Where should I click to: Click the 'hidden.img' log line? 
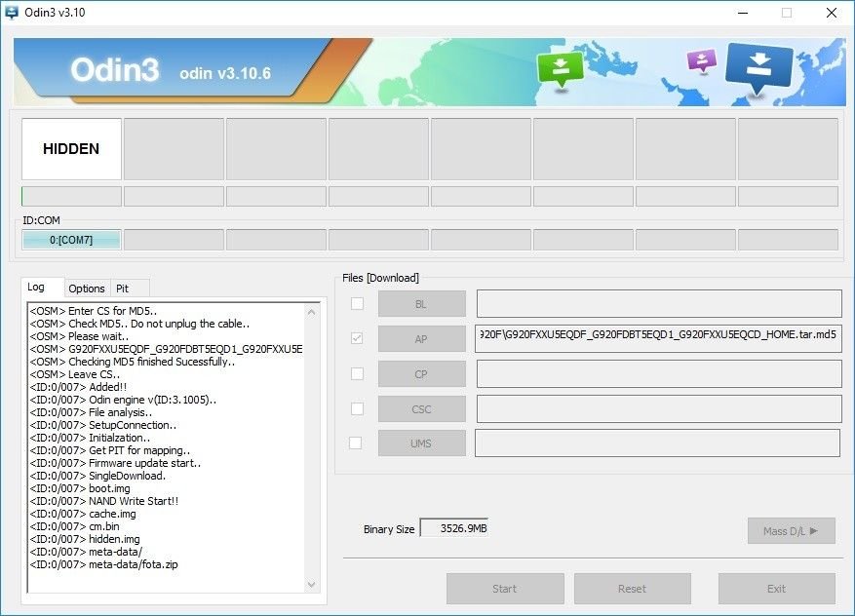[x=85, y=539]
